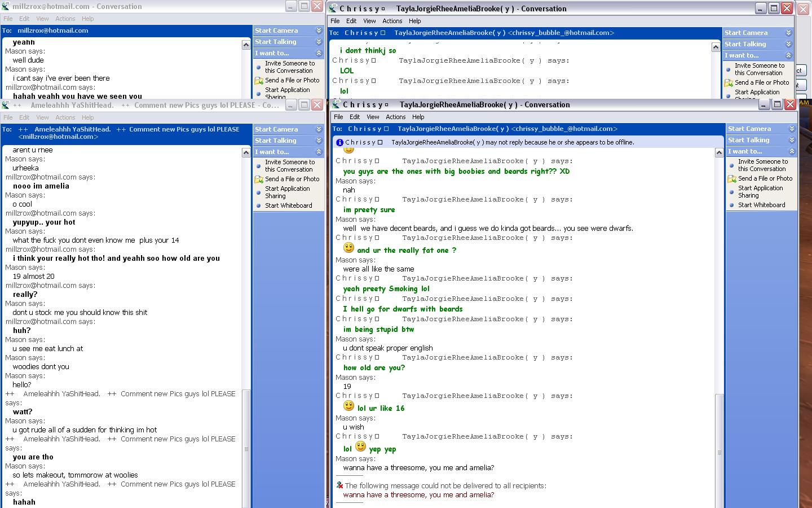The image size is (812, 508).
Task: Click the info icon in the offline notice
Action: [x=339, y=143]
